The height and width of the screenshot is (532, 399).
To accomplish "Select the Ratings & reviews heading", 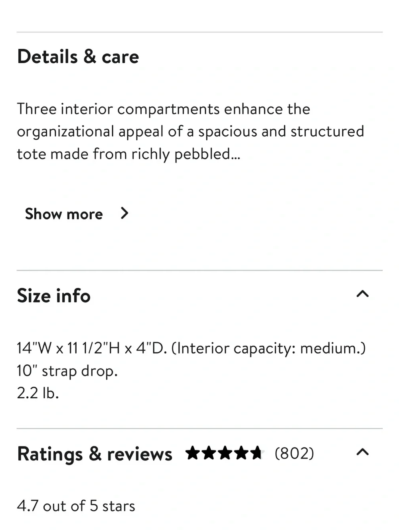I will [95, 454].
